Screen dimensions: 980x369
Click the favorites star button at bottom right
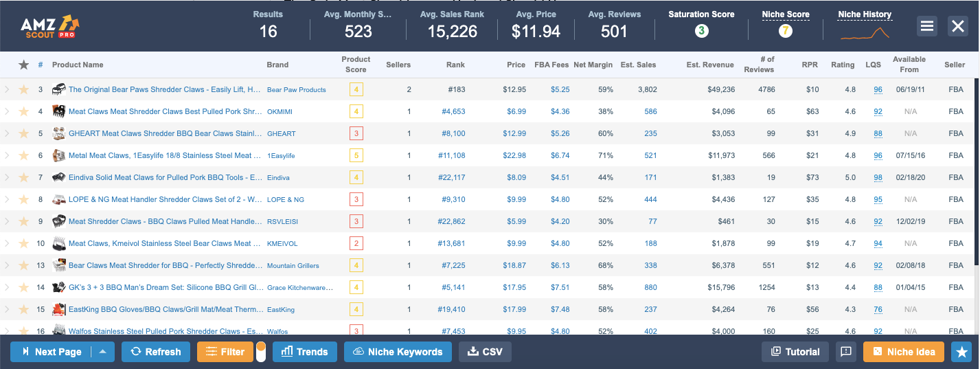(961, 352)
